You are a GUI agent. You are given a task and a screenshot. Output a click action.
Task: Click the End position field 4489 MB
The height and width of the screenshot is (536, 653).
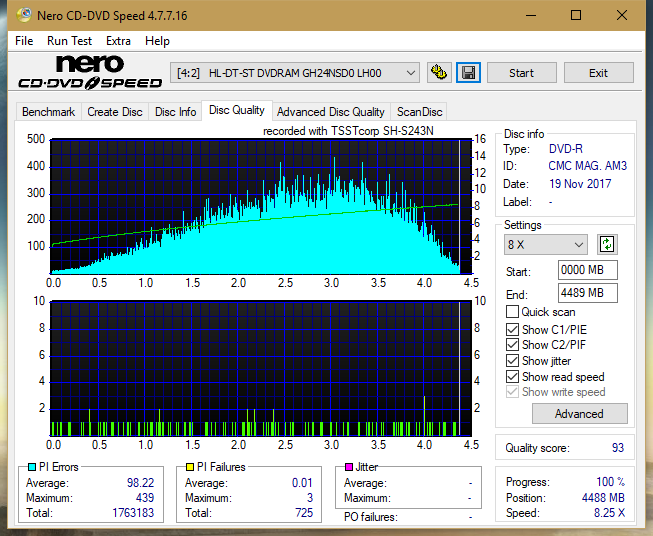coord(587,293)
